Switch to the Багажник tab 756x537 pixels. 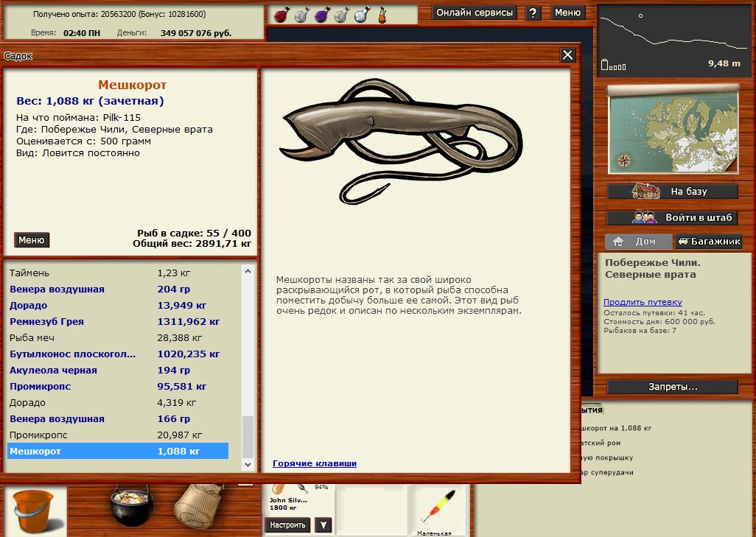click(x=709, y=241)
